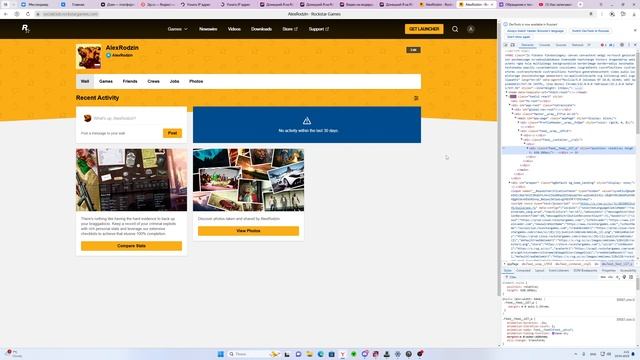The width and height of the screenshot is (640, 360).
Task: Click the Edit profile button
Action: pyautogui.click(x=413, y=50)
